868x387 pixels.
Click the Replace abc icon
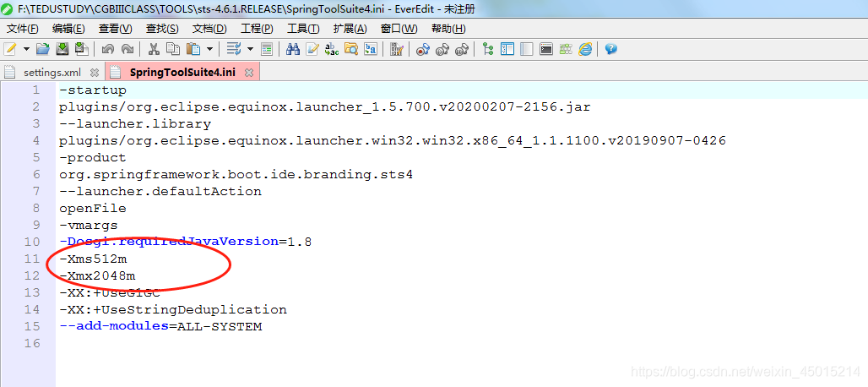click(332, 49)
